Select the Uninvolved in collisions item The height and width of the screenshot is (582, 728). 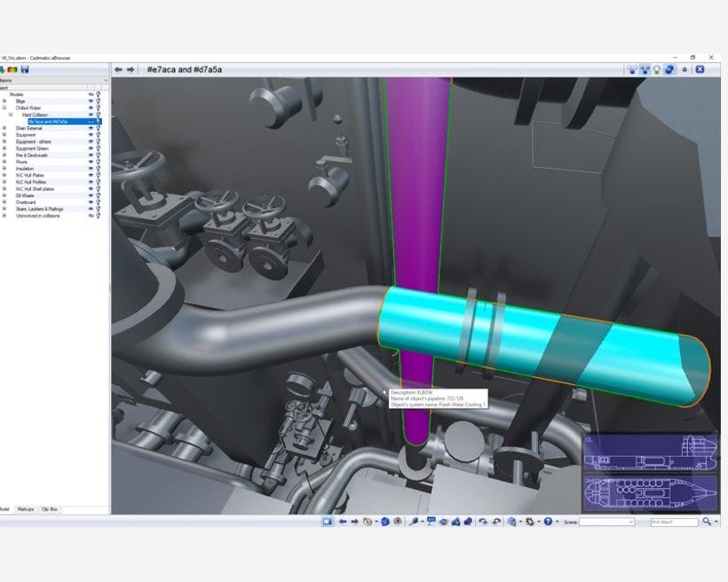click(37, 216)
